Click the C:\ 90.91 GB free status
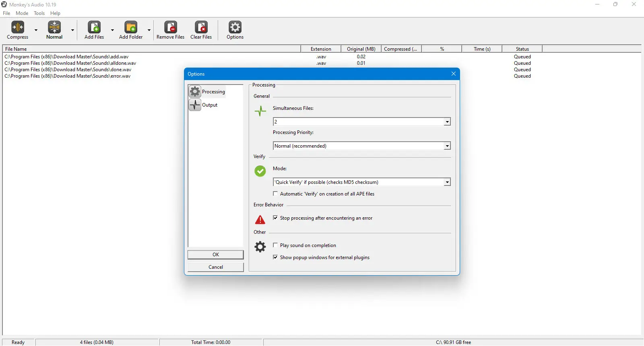This screenshot has height=346, width=644. (x=453, y=342)
